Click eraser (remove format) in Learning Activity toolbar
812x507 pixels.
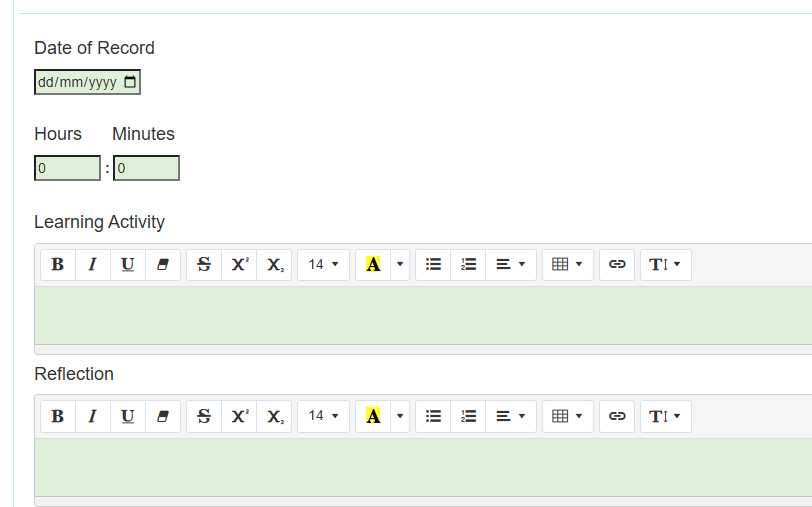pyautogui.click(x=163, y=265)
